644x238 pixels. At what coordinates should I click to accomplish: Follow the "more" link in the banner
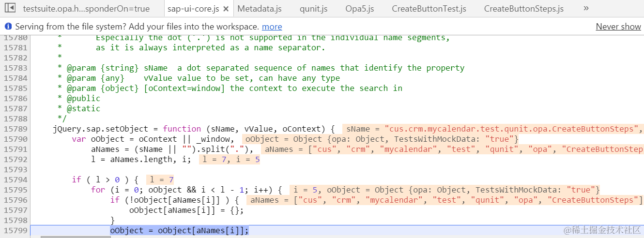[272, 27]
